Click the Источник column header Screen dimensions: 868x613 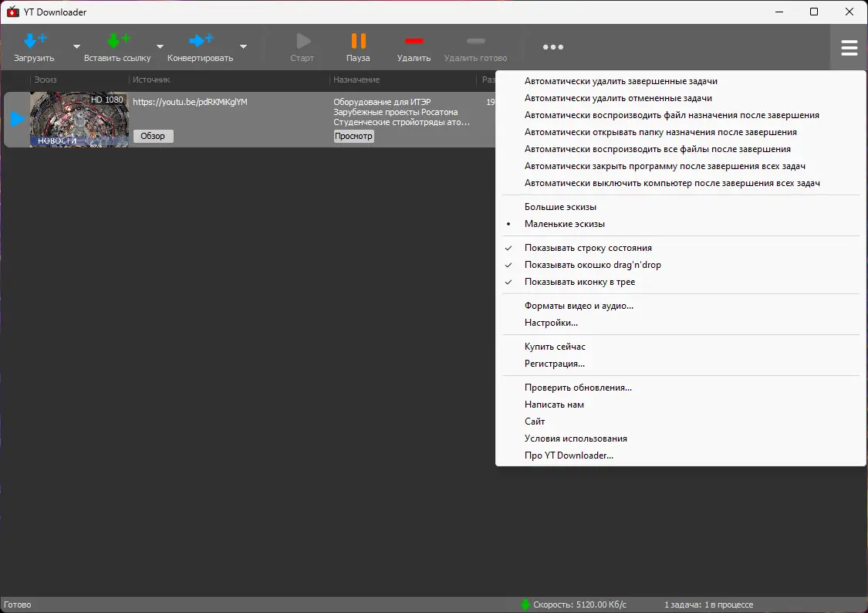151,80
